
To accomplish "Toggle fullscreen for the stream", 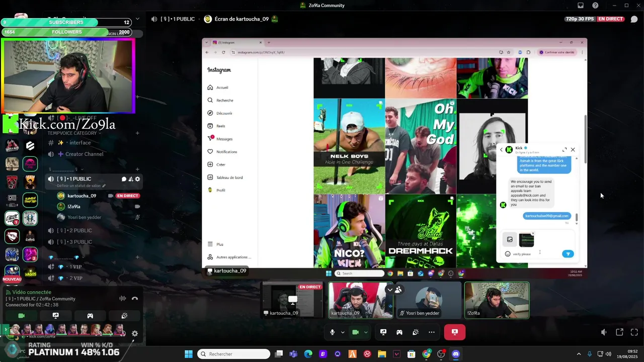I will [634, 332].
